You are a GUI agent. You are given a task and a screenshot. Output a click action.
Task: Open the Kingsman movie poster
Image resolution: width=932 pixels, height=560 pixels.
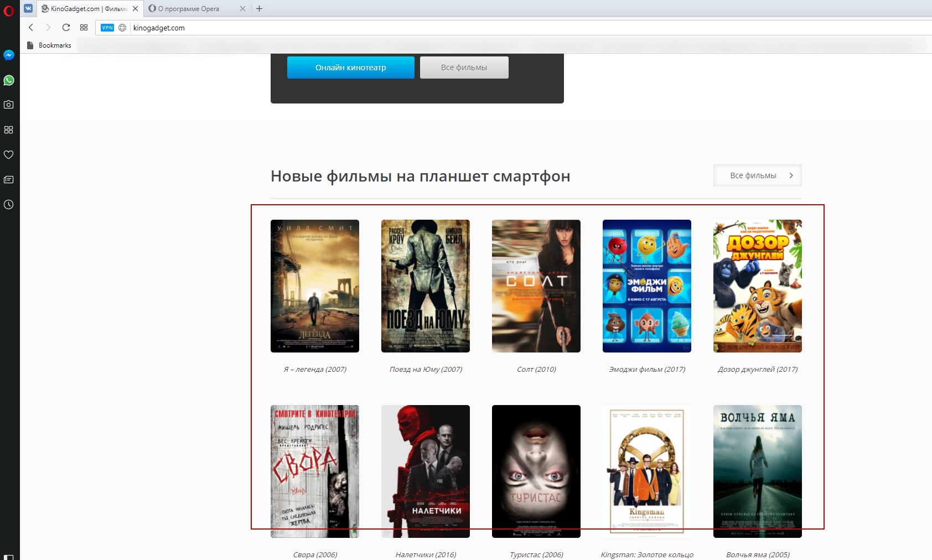click(x=647, y=471)
